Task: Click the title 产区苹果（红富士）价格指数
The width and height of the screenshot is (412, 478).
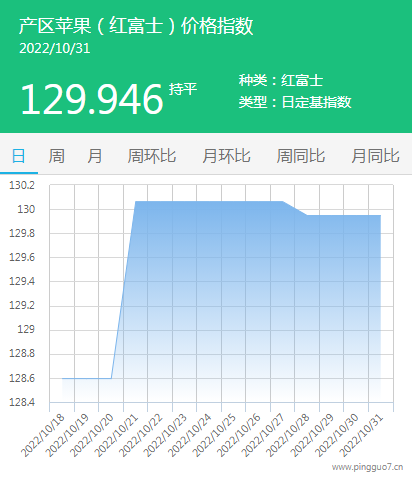Action: (x=136, y=26)
